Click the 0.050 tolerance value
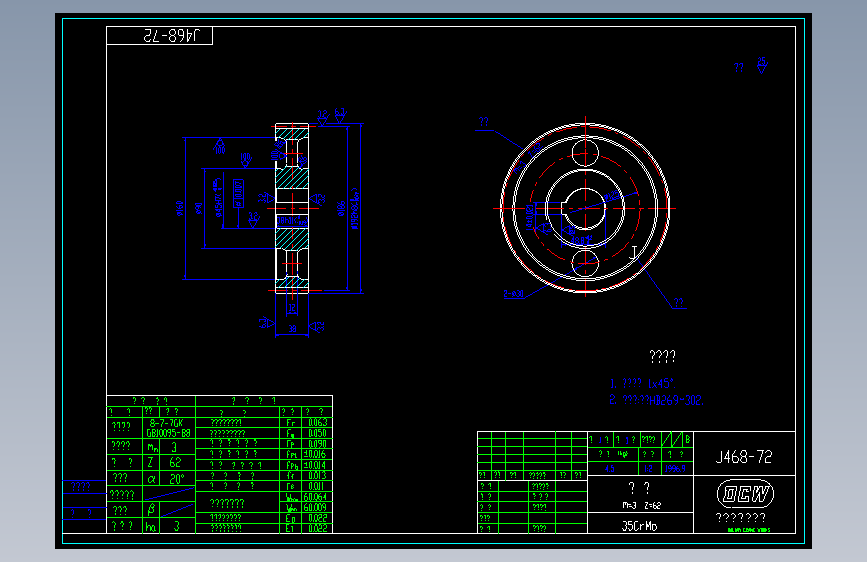Screen dimensions: 867x562 click(x=317, y=433)
